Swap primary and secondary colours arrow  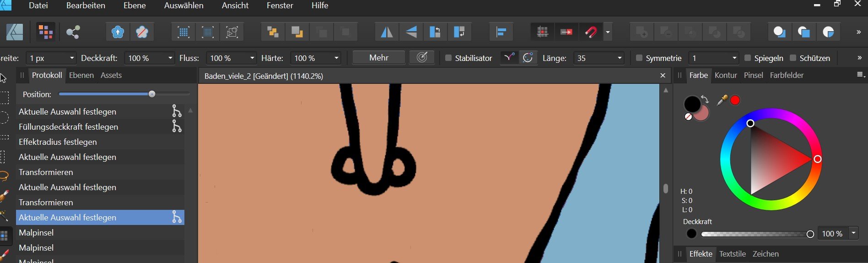point(705,99)
